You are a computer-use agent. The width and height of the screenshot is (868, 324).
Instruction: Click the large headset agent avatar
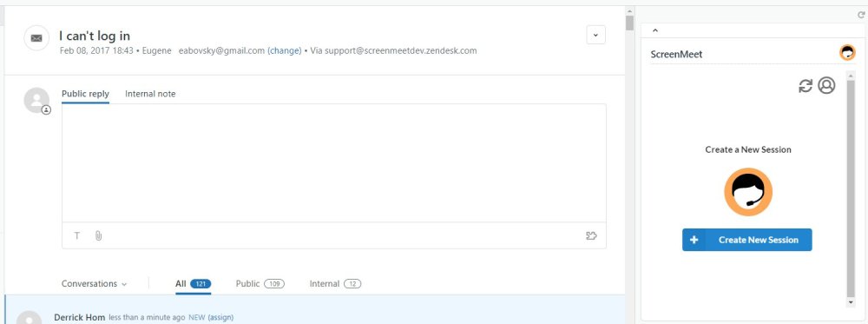coord(748,192)
